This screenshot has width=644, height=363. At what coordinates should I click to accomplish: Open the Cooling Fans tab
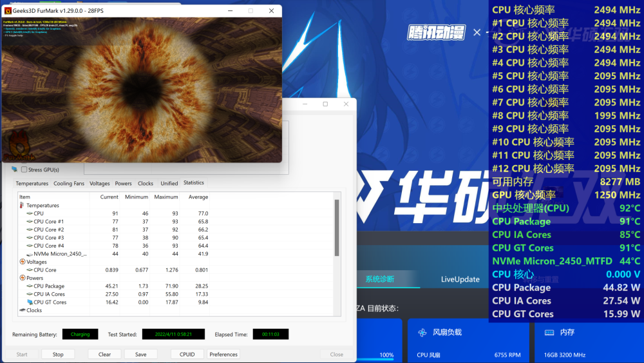coord(69,183)
